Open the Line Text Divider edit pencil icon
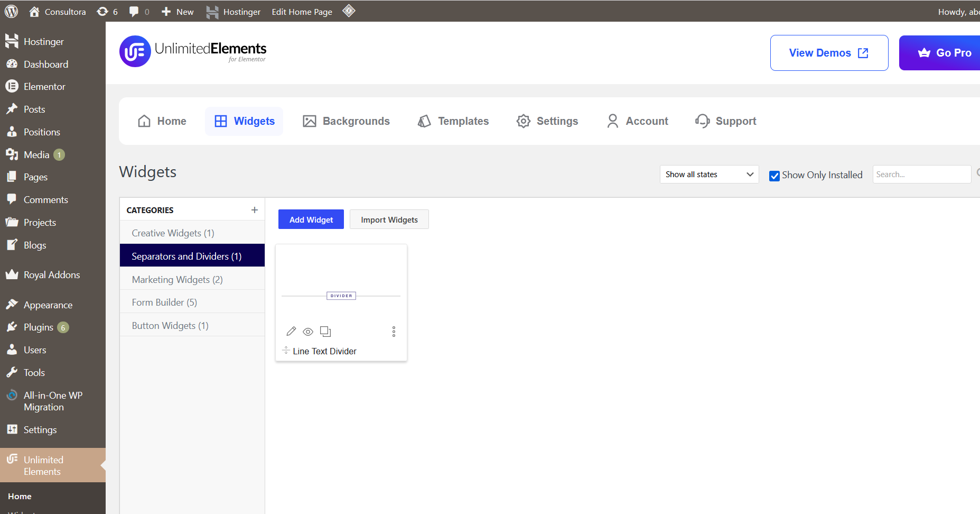This screenshot has height=514, width=980. pos(291,331)
